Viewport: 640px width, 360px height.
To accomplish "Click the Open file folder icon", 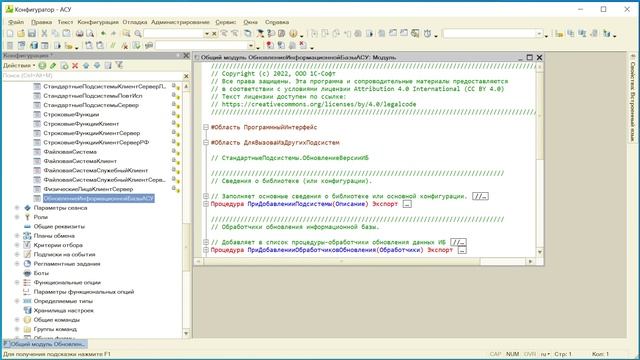I will point(21,33).
